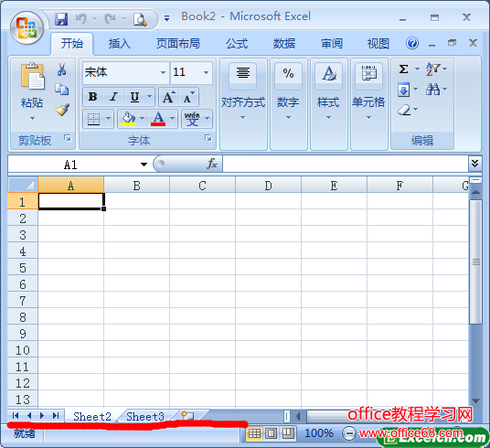Open the font size 11 dropdown
Screen dimensions: 490x448
point(206,73)
